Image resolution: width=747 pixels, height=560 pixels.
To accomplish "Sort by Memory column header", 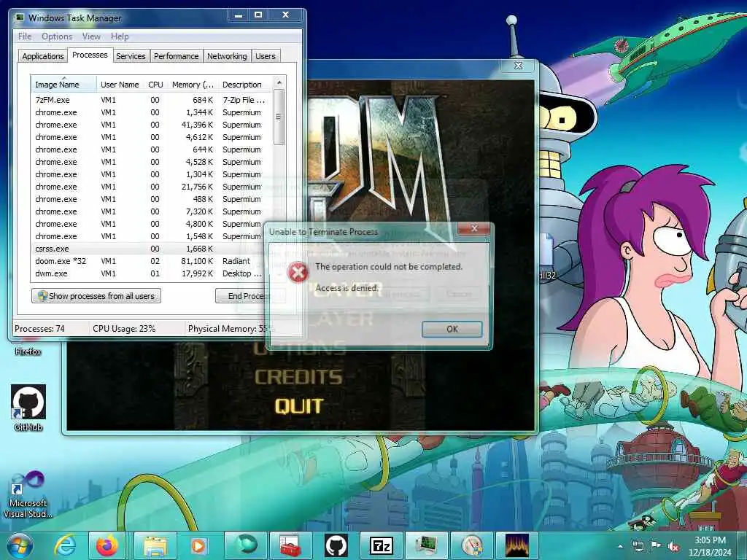I will point(193,85).
